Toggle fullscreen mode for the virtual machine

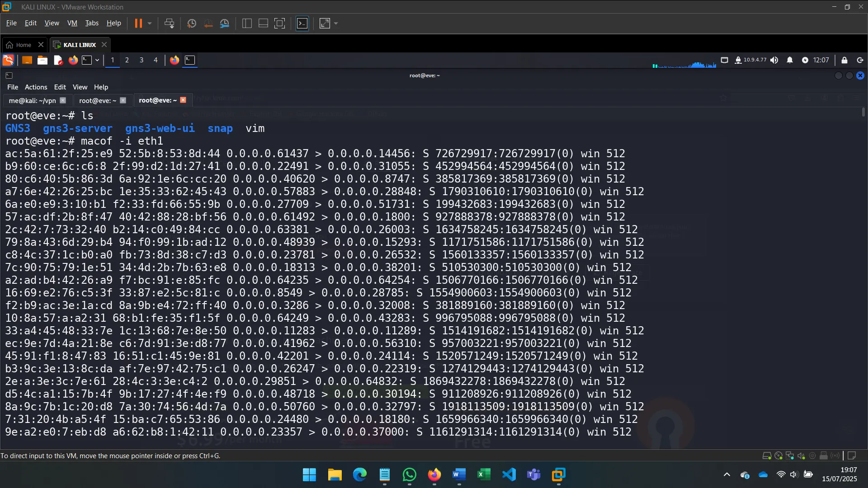point(280,23)
